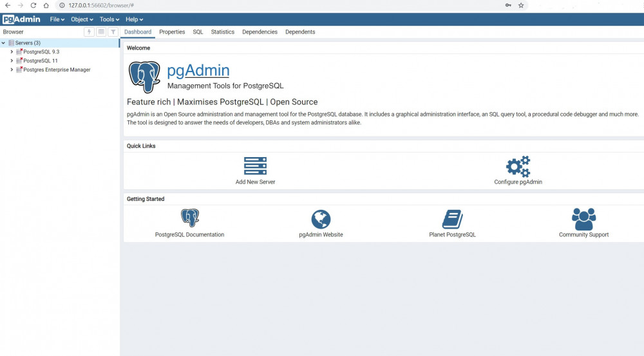The height and width of the screenshot is (356, 644).
Task: Click the Community Support people icon
Action: point(583,219)
